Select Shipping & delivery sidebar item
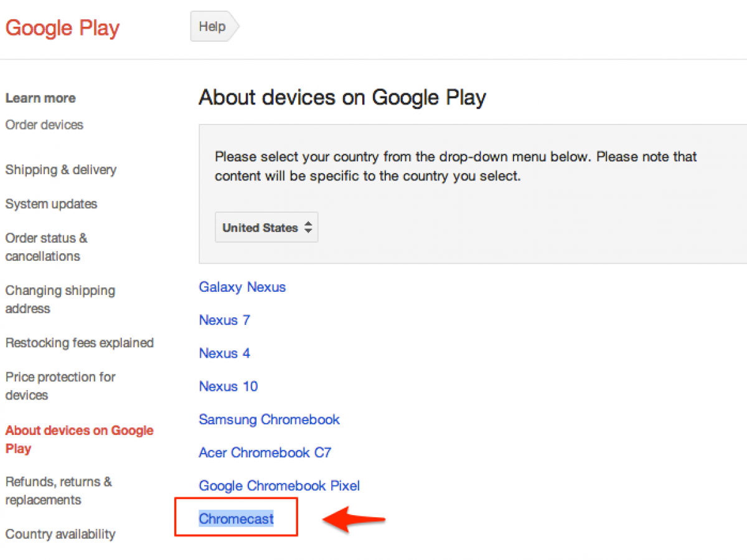This screenshot has width=747, height=560. tap(61, 169)
